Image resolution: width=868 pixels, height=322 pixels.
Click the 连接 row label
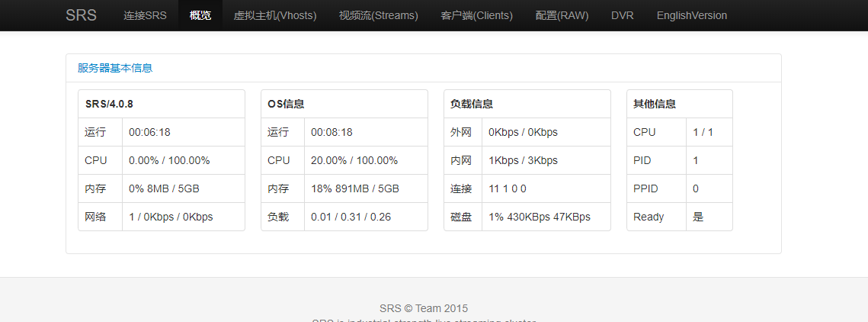(460, 189)
